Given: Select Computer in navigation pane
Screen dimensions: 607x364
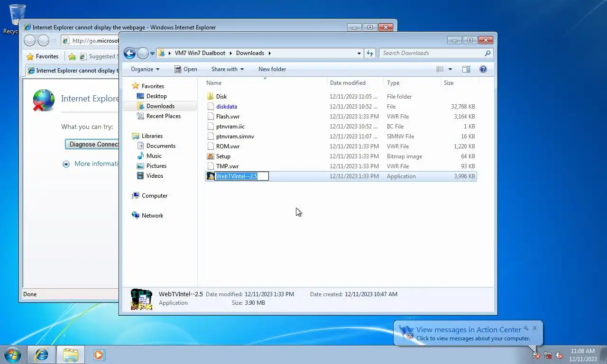Looking at the screenshot, I should pos(155,196).
